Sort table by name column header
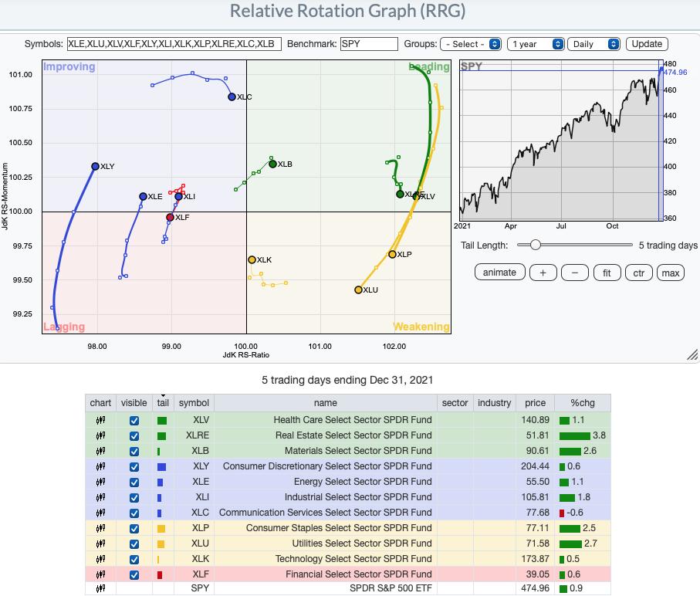This screenshot has width=700, height=596. click(326, 403)
